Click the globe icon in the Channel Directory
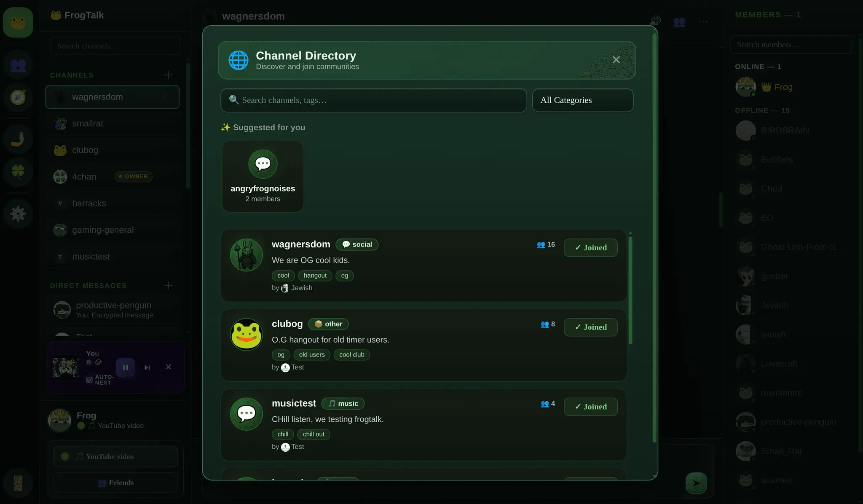 239,60
